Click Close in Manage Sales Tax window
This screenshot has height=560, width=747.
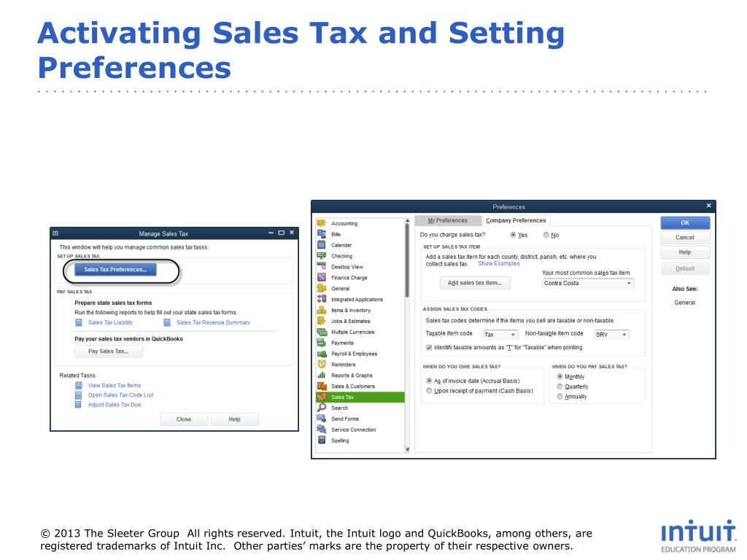[184, 419]
